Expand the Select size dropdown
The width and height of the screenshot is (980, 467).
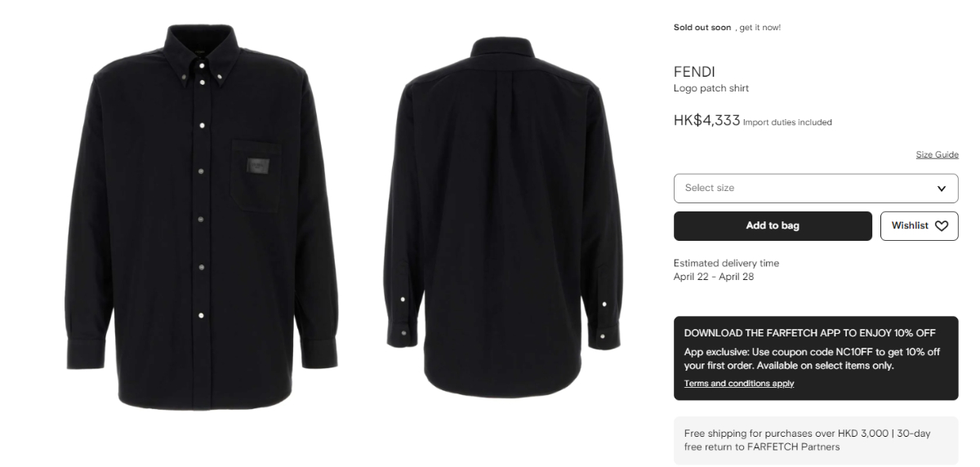click(816, 188)
